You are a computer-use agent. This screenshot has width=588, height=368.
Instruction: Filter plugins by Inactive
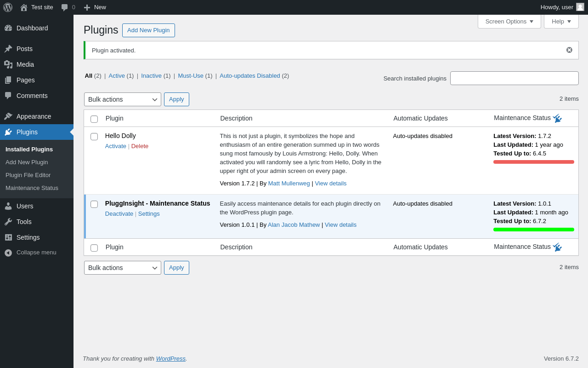(x=151, y=76)
